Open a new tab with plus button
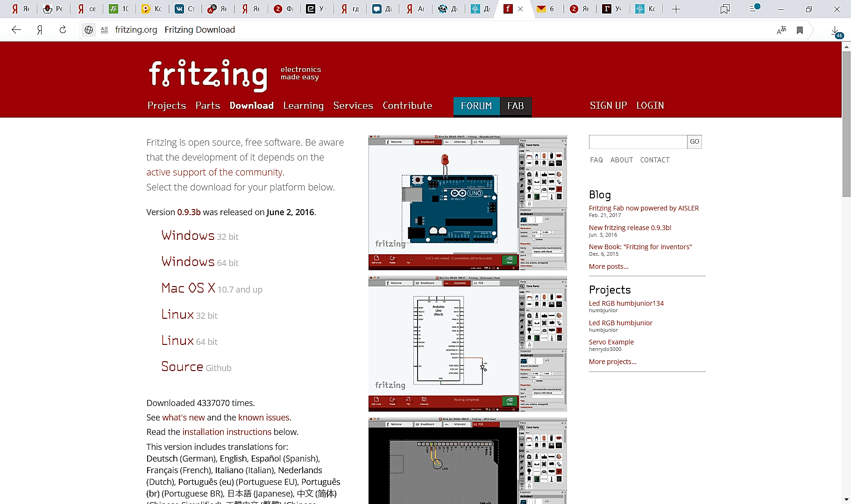This screenshot has height=504, width=851. click(676, 9)
